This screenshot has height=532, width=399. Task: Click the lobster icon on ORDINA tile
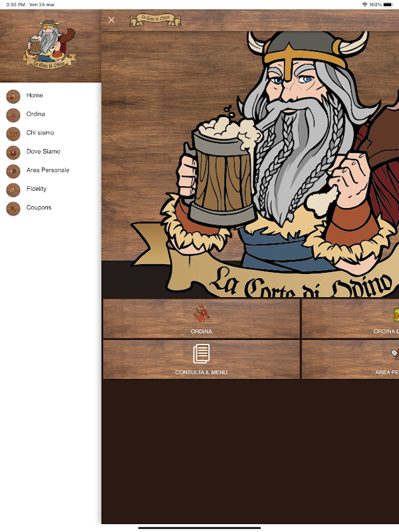201,314
